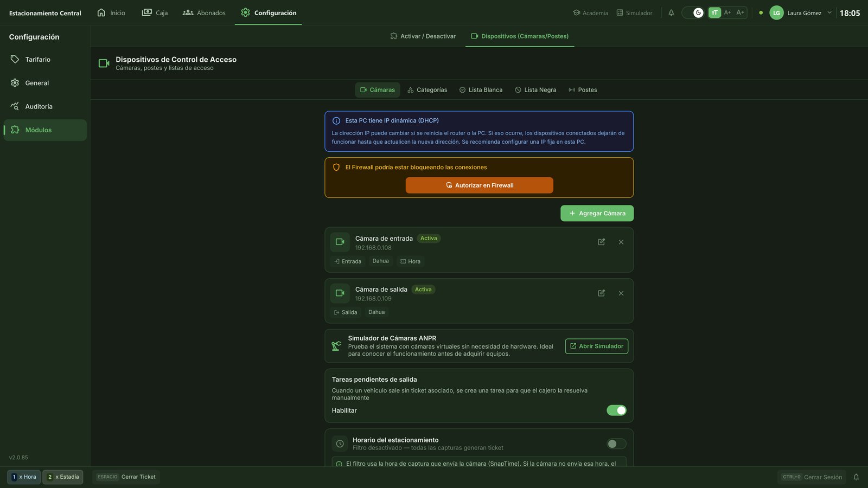The image size is (868, 488).
Task: Open the Lista Blanca sub-tab
Action: (481, 90)
